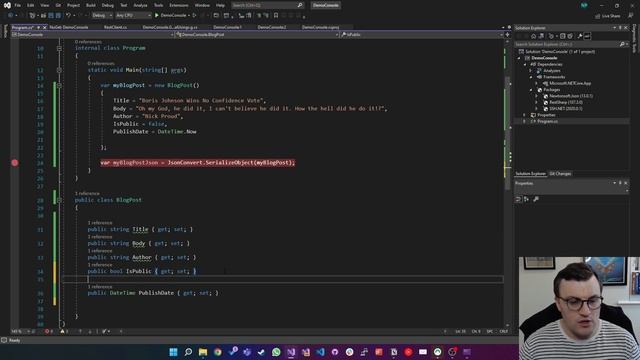Click the red breakpoint dot on line 24
The height and width of the screenshot is (360, 640).
click(15, 163)
